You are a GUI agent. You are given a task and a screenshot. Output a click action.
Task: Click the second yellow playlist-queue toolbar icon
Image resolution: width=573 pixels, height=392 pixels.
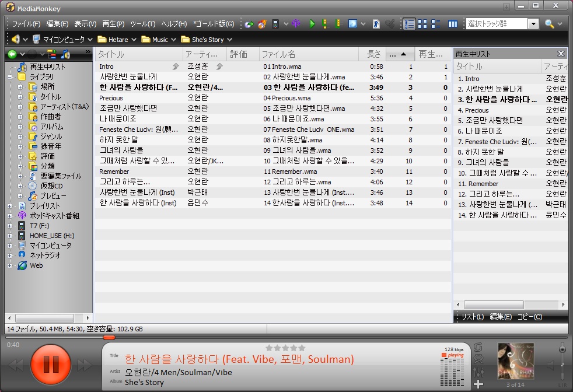338,24
